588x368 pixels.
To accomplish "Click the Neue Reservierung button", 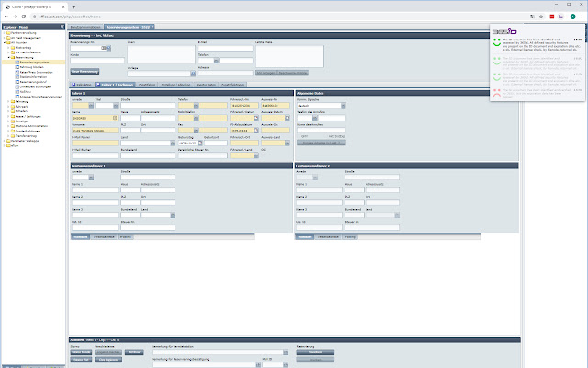I will pos(84,70).
